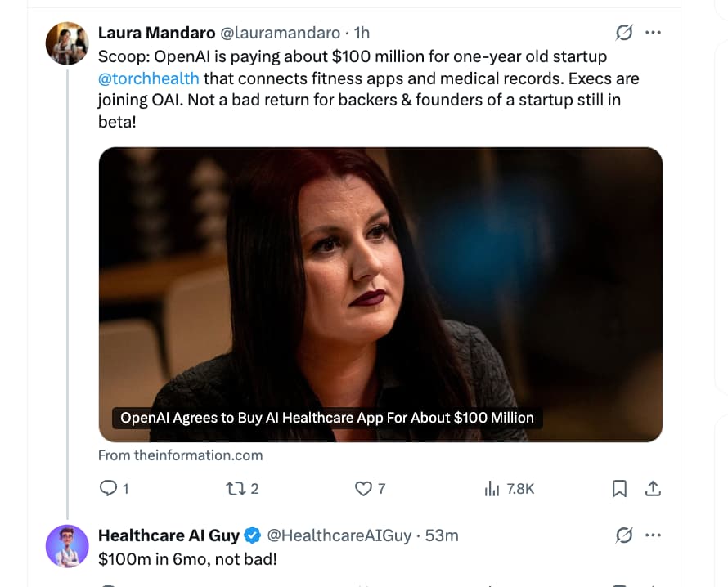
Task: Open Laura Mandaro's profile picture
Action: click(67, 43)
